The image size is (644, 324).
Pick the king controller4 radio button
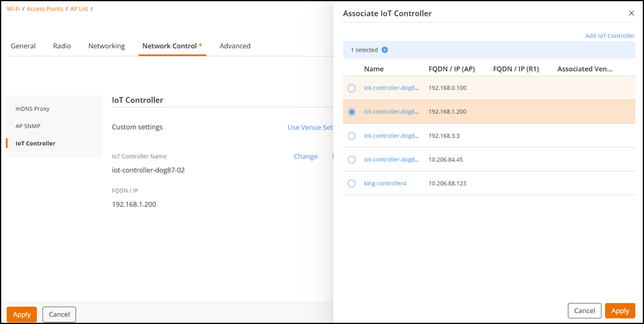click(x=352, y=183)
